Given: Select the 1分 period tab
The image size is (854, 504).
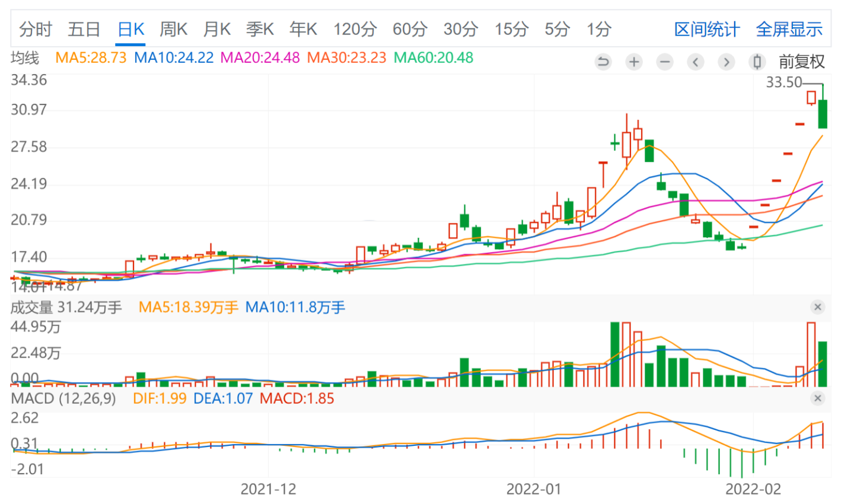Looking at the screenshot, I should pyautogui.click(x=599, y=29).
